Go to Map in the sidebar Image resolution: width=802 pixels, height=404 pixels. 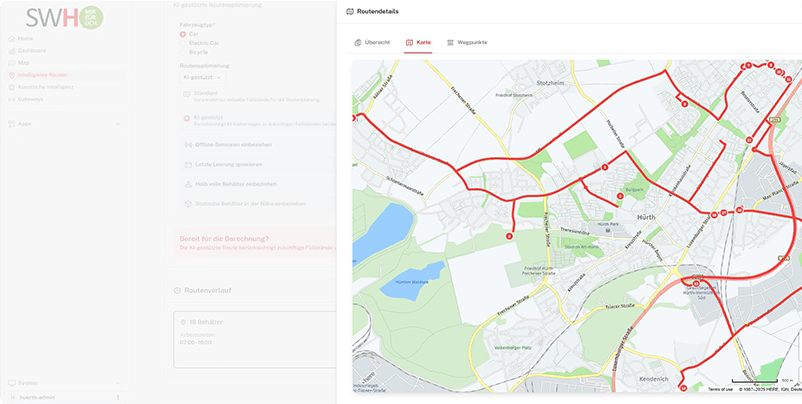pos(24,62)
